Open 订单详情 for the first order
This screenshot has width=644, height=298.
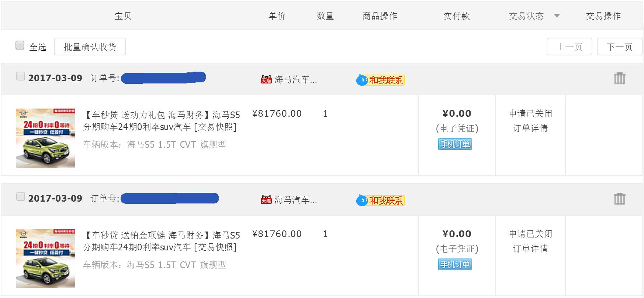tap(530, 128)
